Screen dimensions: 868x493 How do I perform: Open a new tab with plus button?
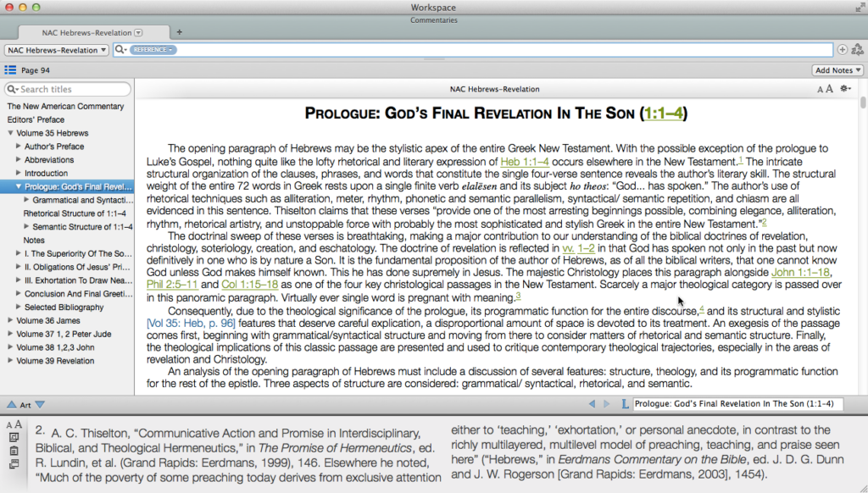click(180, 32)
